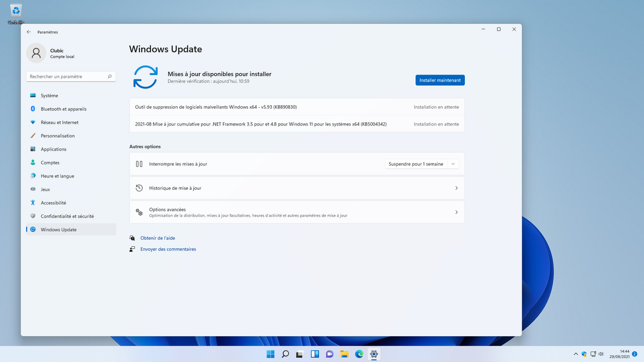The height and width of the screenshot is (362, 644).
Task: Select Windows Update in the sidebar
Action: click(x=59, y=229)
